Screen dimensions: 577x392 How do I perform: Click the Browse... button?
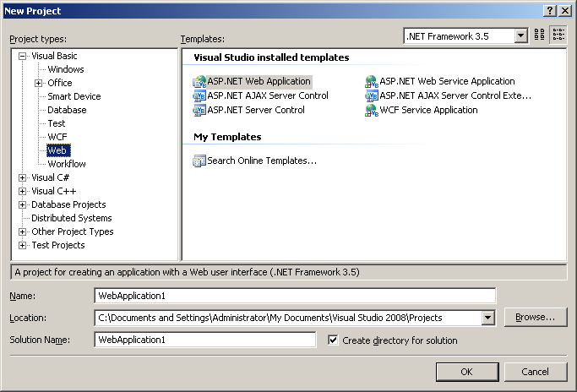click(536, 318)
